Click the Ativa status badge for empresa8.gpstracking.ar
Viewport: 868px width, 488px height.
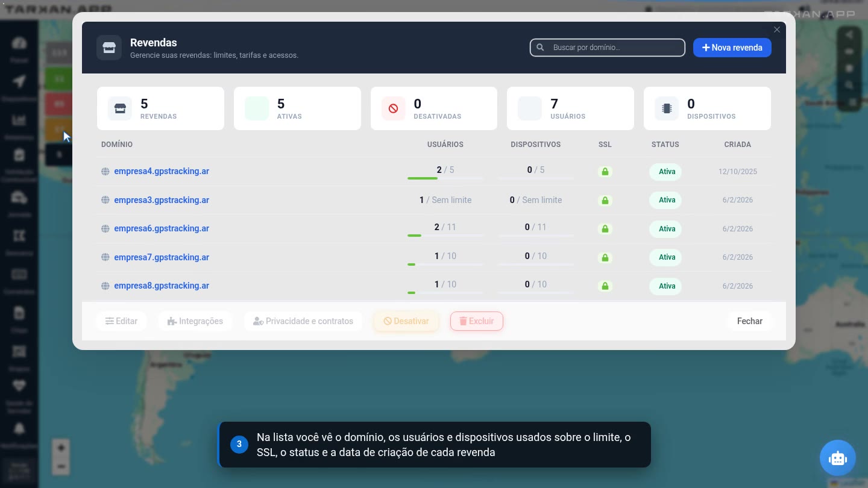tap(665, 286)
